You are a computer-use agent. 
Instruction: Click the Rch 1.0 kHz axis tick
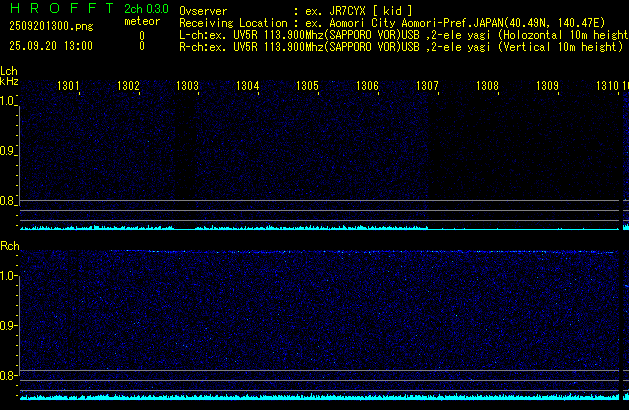coord(9,275)
